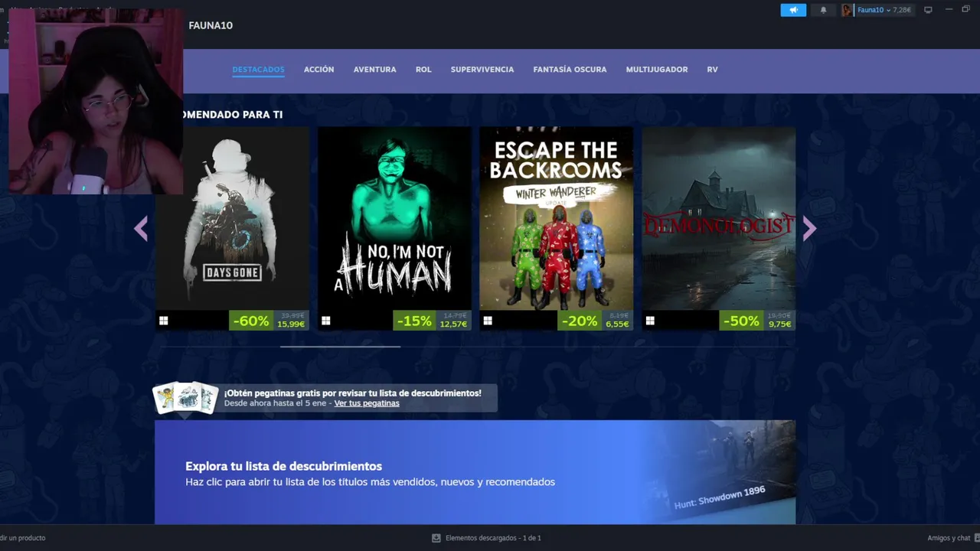Click the sticker cards icon

[x=186, y=398]
